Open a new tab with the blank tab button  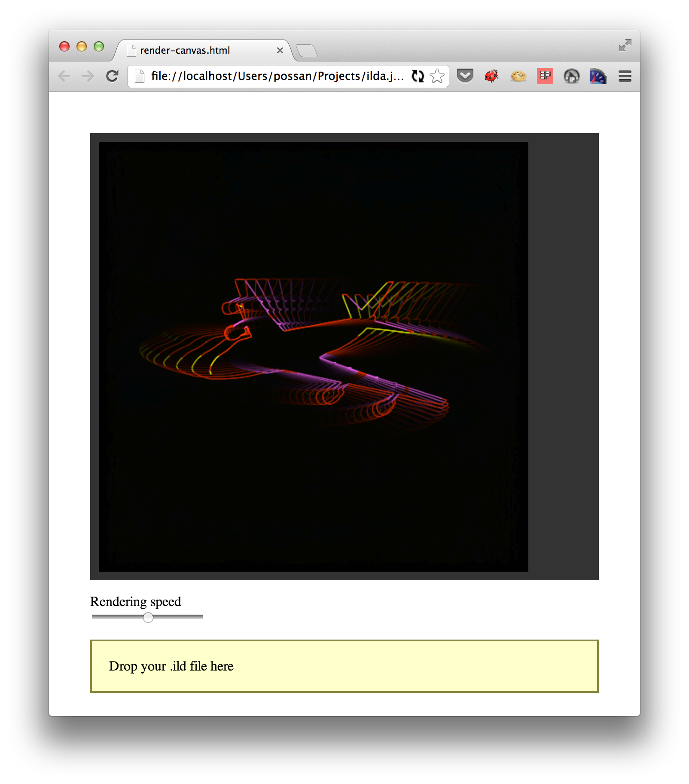[307, 51]
